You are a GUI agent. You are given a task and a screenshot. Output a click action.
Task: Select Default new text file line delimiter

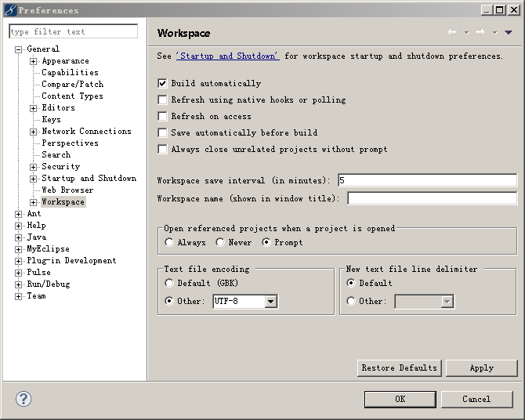point(351,283)
